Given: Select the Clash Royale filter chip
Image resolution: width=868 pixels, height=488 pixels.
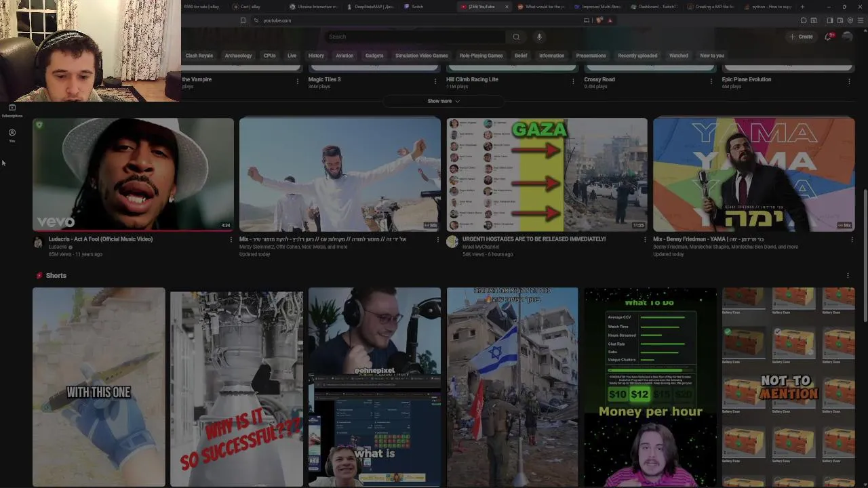Looking at the screenshot, I should [199, 56].
